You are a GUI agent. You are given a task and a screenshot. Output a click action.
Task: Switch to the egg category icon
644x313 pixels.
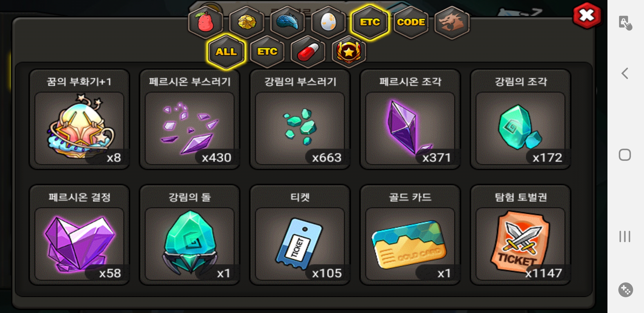(x=328, y=22)
